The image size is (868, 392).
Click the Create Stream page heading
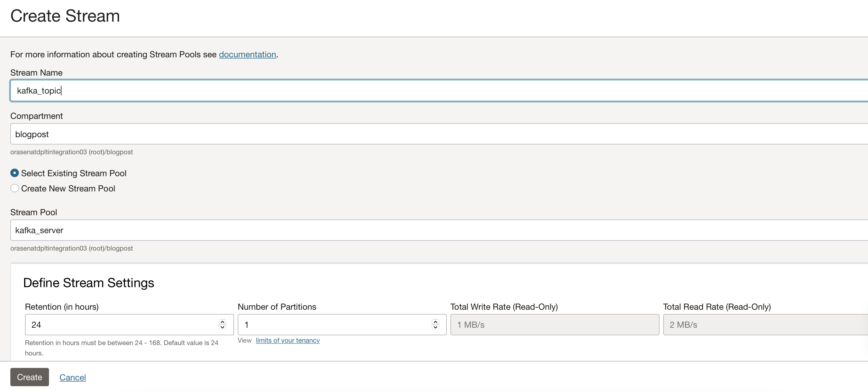65,16
